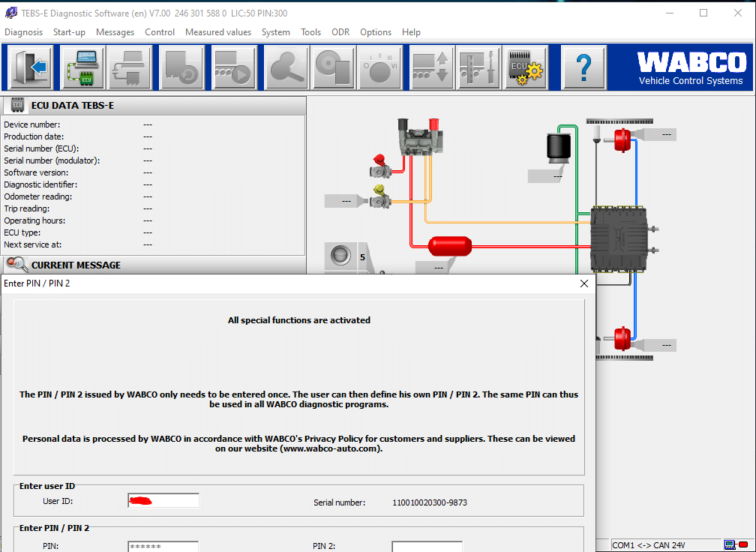Close the Enter PIN / PIN 2 dialog
This screenshot has width=756, height=552.
click(x=584, y=283)
